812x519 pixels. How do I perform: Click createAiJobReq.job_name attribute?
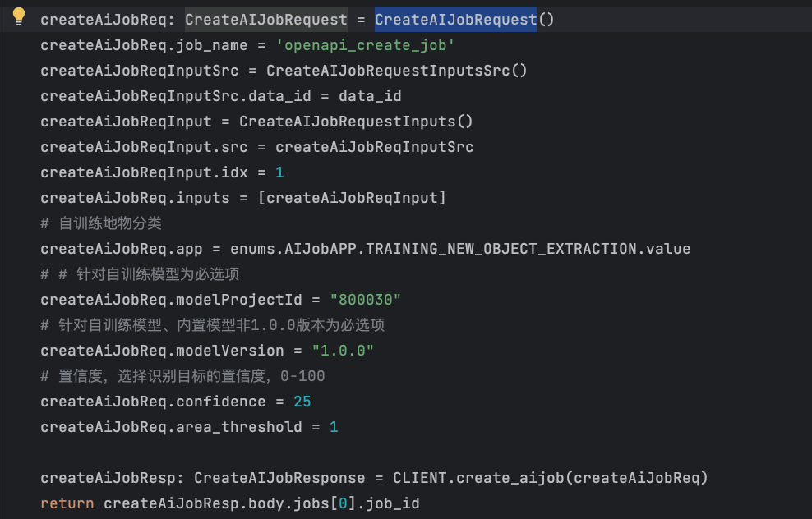144,45
